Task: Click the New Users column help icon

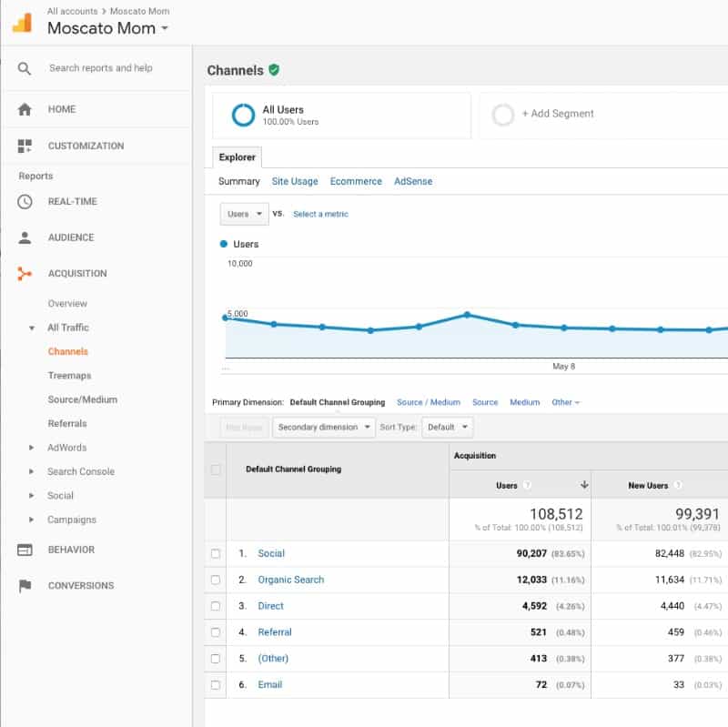Action: coord(678,485)
